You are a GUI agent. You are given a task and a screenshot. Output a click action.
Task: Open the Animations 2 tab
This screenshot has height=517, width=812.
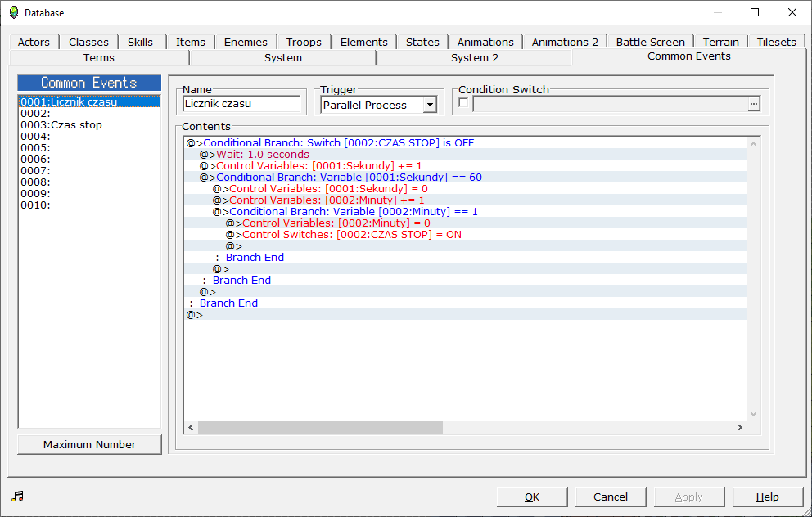(565, 42)
